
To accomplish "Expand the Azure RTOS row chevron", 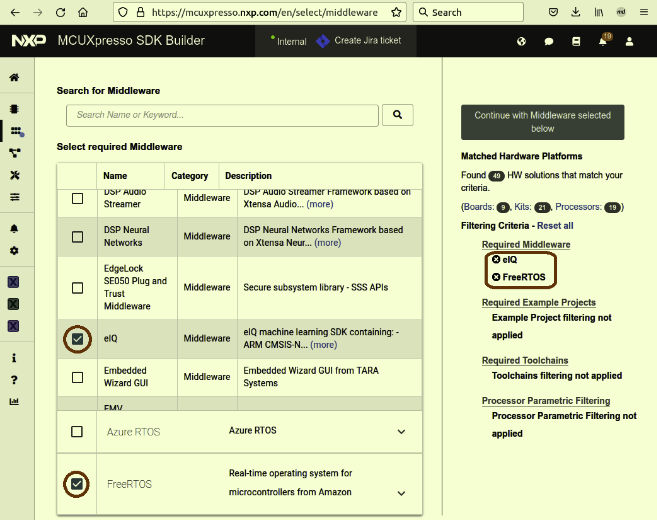I will [x=401, y=432].
